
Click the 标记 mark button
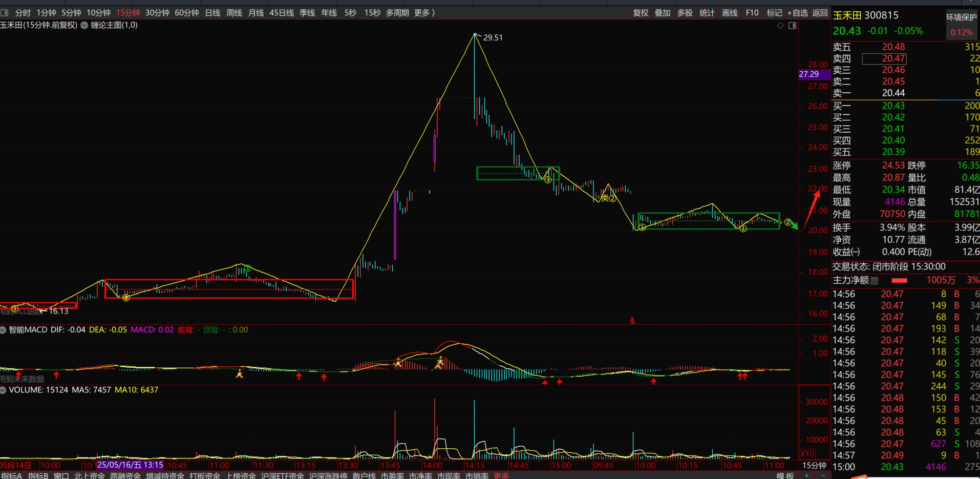coord(774,13)
